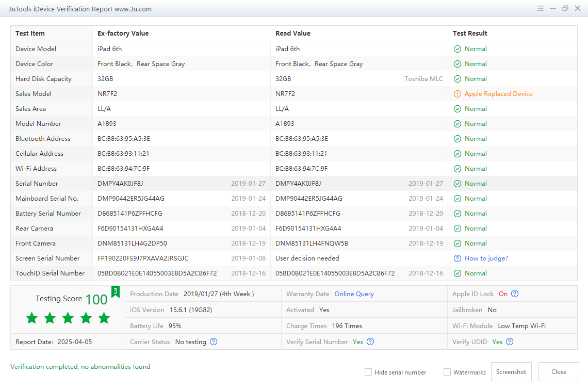This screenshot has height=390, width=588.
Task: Click help icon beside Verify Serial Number
Action: pyautogui.click(x=370, y=342)
